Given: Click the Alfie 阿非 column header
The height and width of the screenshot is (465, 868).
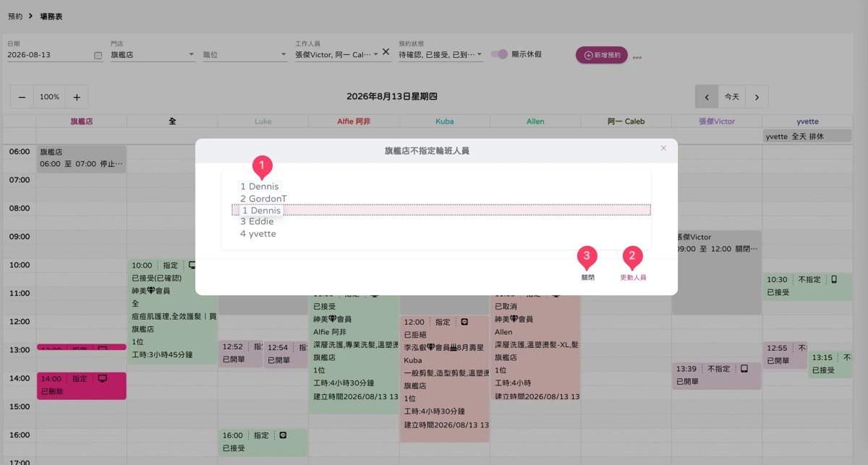Looking at the screenshot, I should (354, 121).
